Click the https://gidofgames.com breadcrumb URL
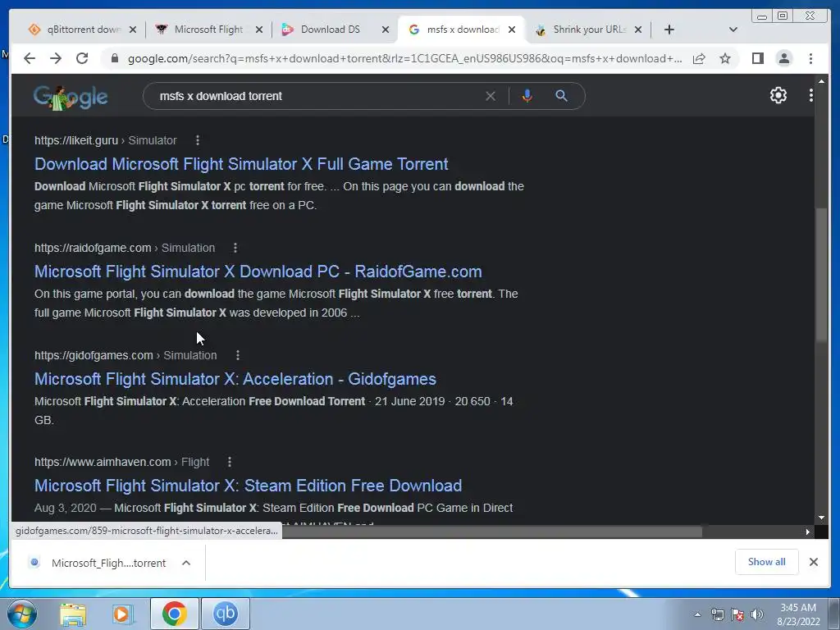 (94, 355)
